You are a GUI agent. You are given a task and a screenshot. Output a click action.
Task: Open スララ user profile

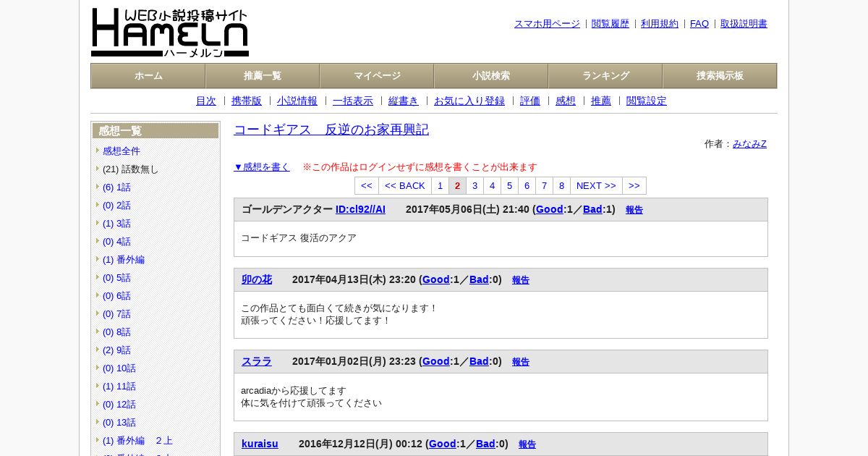point(257,361)
